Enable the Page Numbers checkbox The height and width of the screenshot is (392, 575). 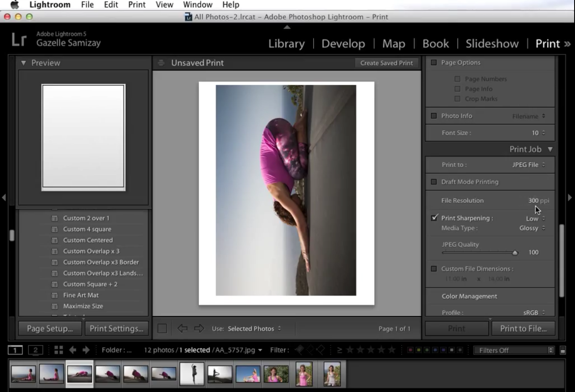(457, 79)
